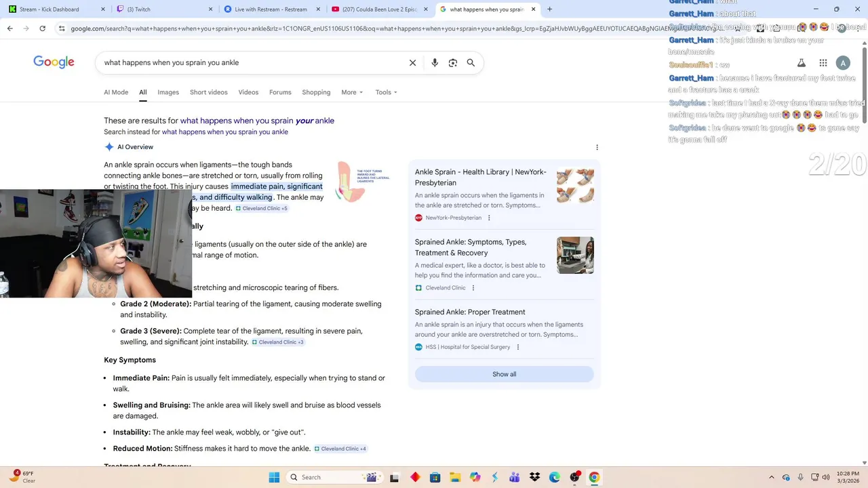Open Microsoft Edge from the taskbar
Viewport: 868px width, 488px height.
554,477
